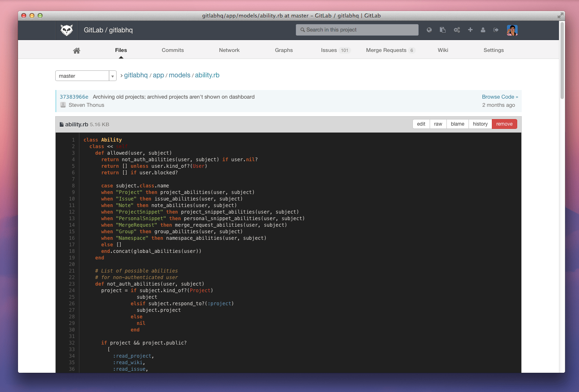Click the project home house icon
Image resolution: width=579 pixels, height=392 pixels.
click(76, 50)
